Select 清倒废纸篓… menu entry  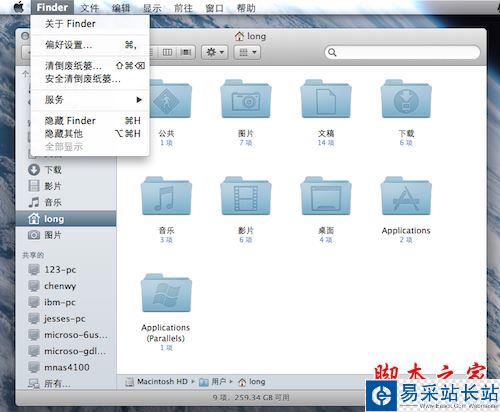coord(90,66)
